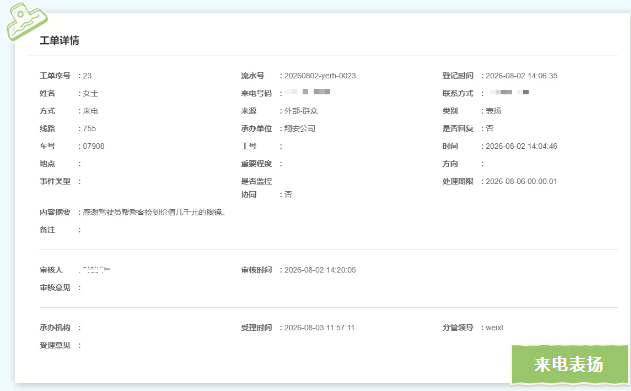Click the 承办单位 value 翔安公司
Image resolution: width=631 pixels, height=391 pixels.
(299, 128)
